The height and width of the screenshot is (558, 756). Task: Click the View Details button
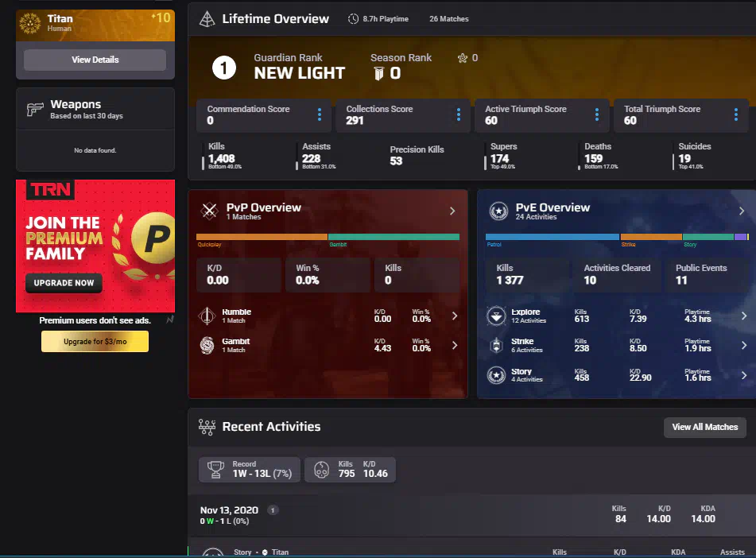[95, 60]
